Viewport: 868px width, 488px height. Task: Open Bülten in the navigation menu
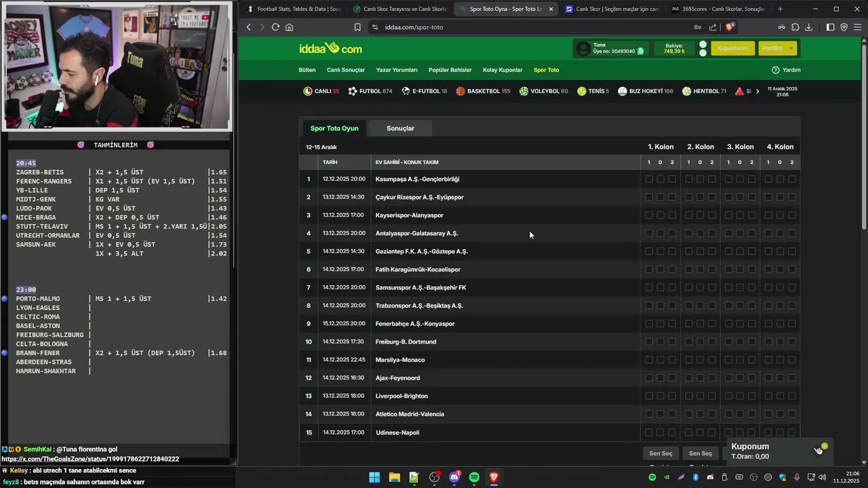[x=307, y=70]
